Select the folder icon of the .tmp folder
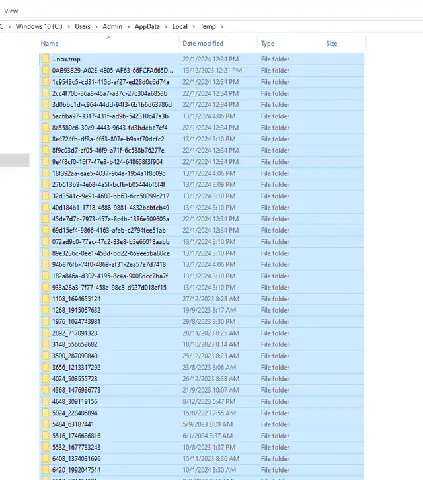Viewport: 423px width, 480px height. click(46, 59)
